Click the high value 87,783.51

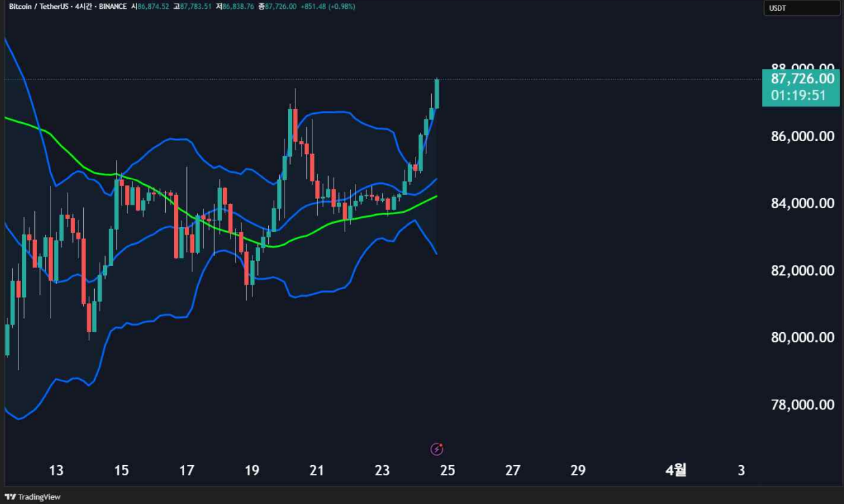(x=196, y=6)
